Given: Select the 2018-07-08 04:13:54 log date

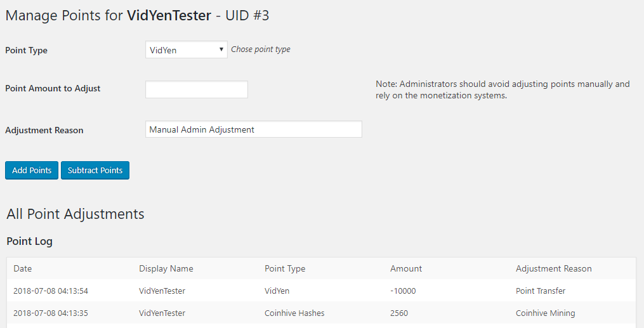Looking at the screenshot, I should [50, 291].
